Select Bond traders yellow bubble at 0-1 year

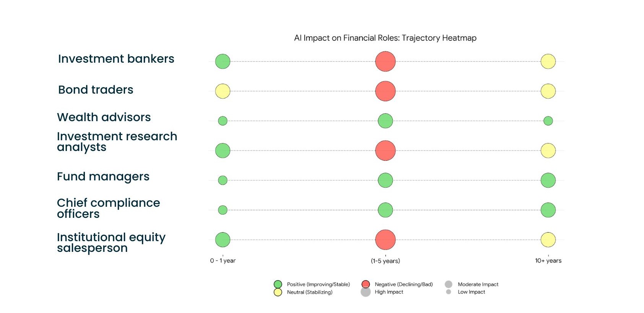(x=223, y=91)
